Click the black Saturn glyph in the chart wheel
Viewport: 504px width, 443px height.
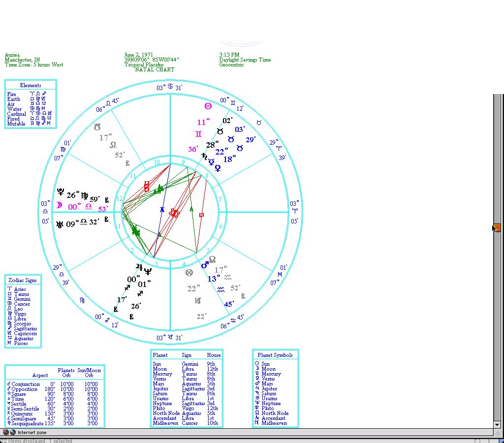pos(204,157)
